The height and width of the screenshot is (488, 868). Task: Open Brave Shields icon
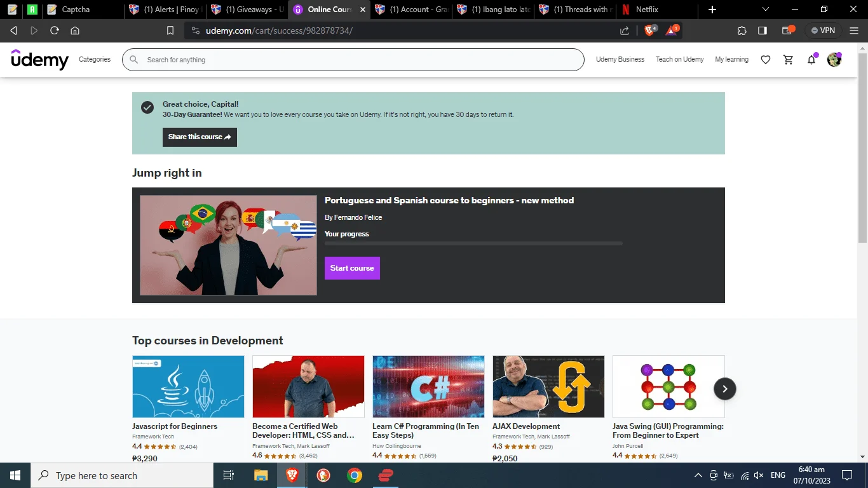[650, 30]
